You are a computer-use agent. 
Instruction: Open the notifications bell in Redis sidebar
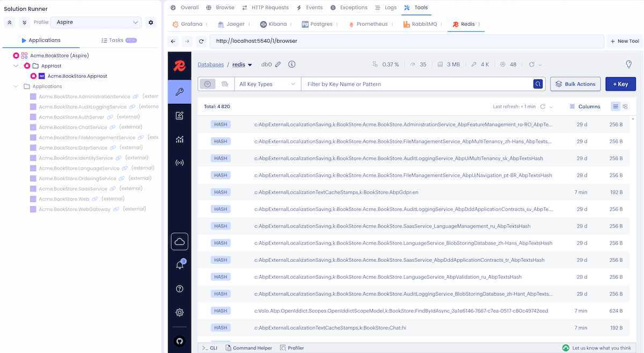pyautogui.click(x=179, y=264)
